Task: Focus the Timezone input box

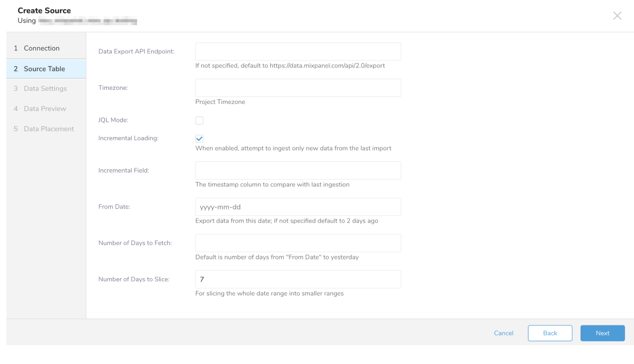Action: [298, 88]
